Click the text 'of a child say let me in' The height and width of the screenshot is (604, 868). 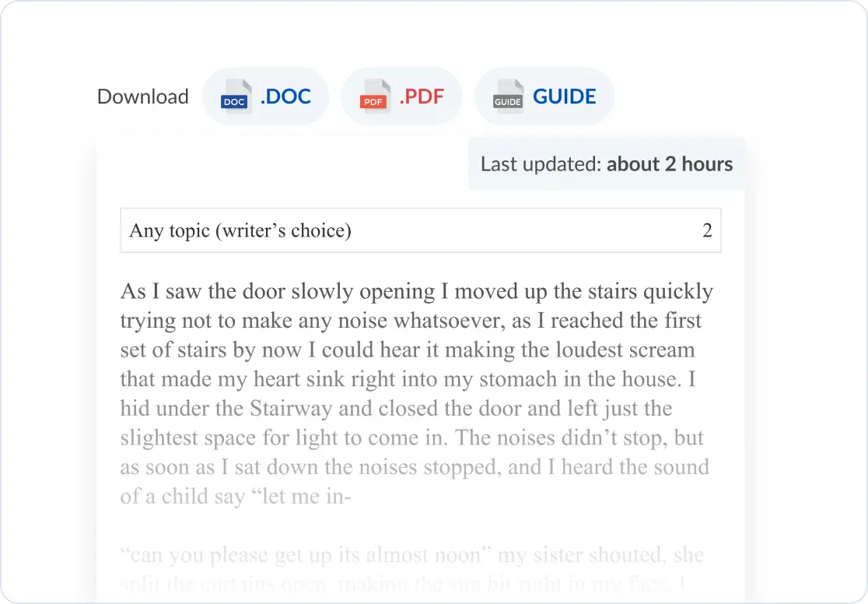click(236, 497)
